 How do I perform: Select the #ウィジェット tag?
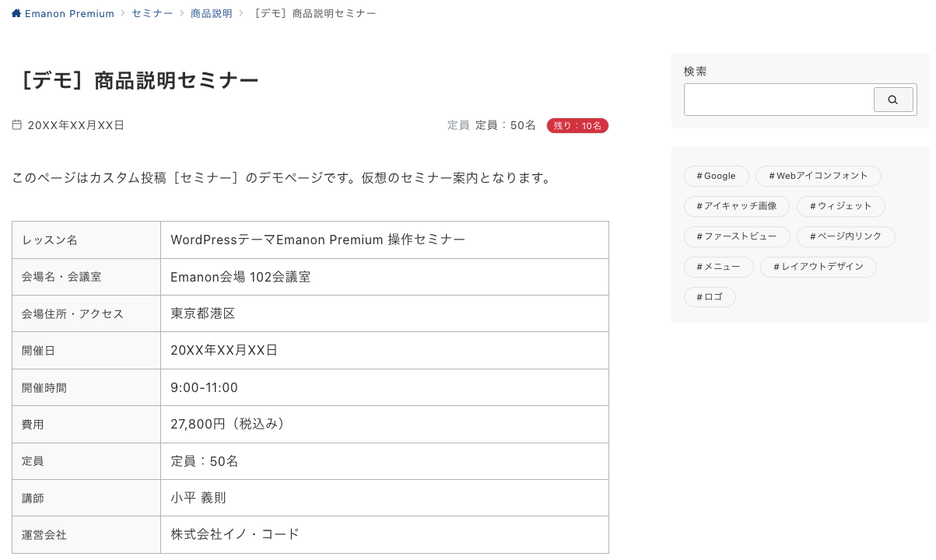click(x=841, y=206)
